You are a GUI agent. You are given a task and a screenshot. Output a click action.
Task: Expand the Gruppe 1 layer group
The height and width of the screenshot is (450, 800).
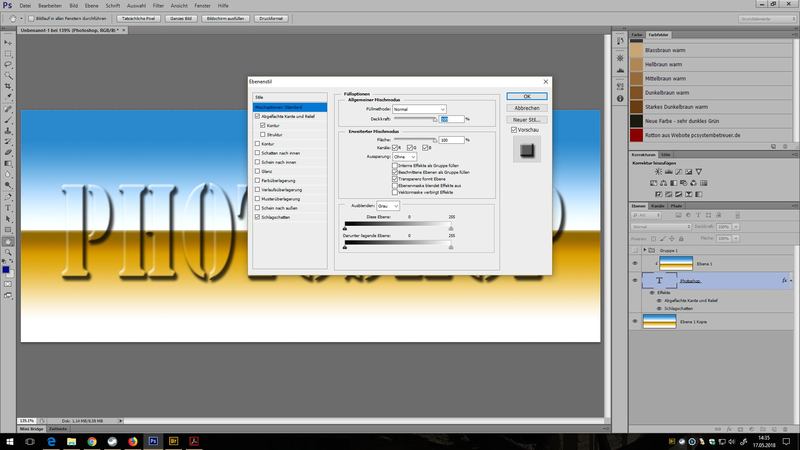pos(645,251)
